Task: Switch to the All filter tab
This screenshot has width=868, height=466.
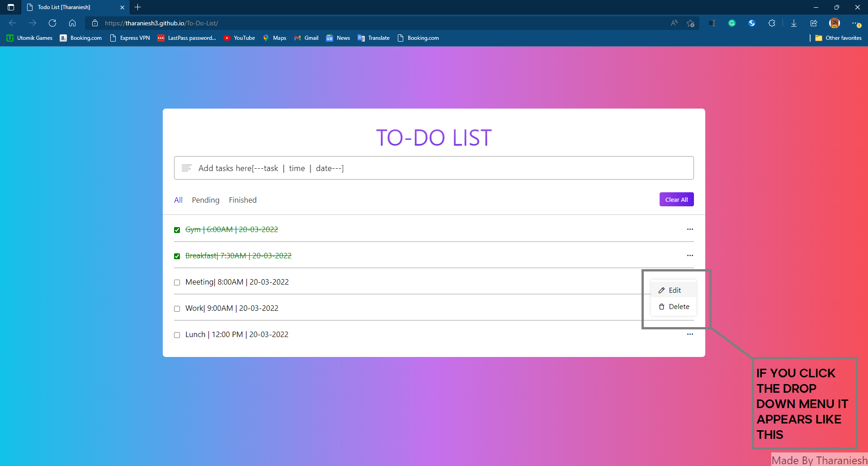Action: [x=179, y=200]
